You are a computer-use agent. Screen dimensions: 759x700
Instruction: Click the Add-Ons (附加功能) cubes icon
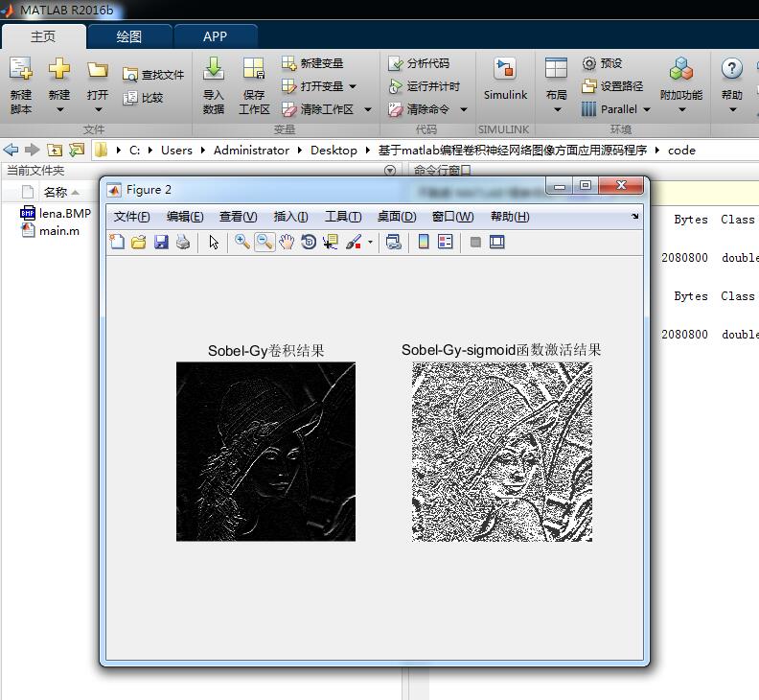tap(681, 69)
